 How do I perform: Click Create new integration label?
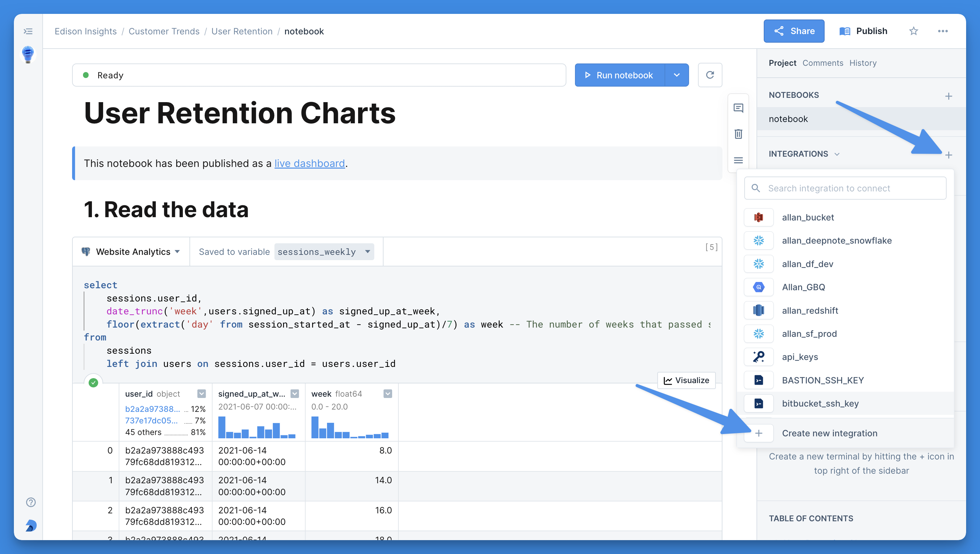click(830, 433)
